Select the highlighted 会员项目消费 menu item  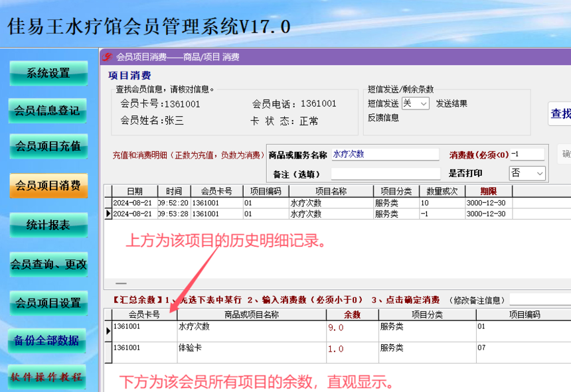[x=48, y=186]
